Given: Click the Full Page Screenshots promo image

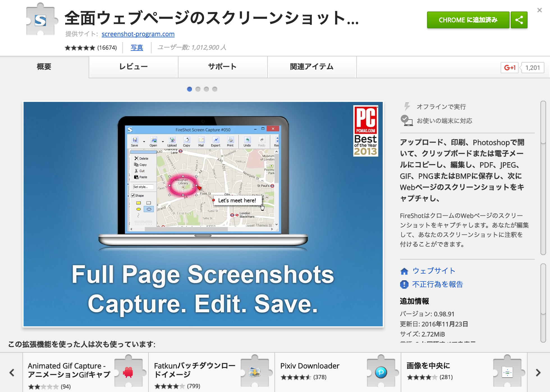Looking at the screenshot, I should coord(203,214).
